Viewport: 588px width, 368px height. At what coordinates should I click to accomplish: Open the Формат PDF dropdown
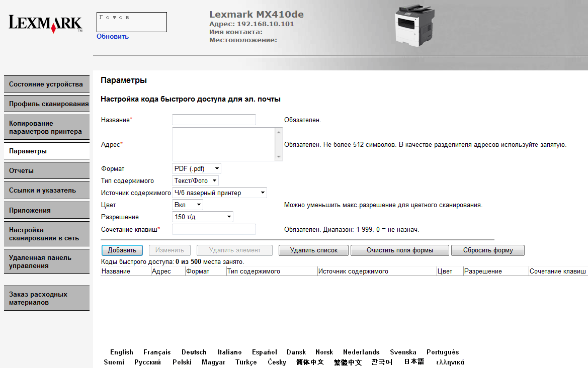tap(197, 168)
